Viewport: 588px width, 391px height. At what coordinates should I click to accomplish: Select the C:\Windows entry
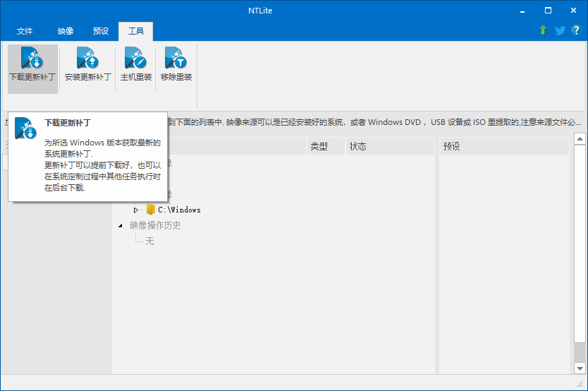pos(179,210)
